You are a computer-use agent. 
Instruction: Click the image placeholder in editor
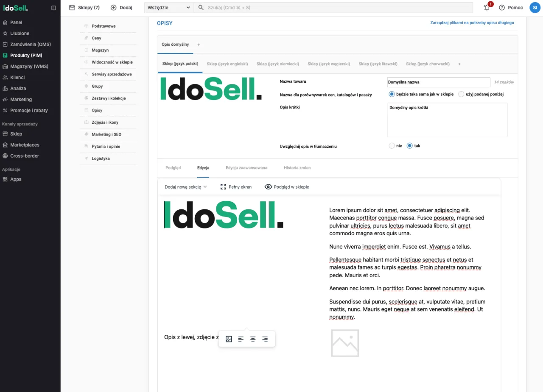click(345, 343)
